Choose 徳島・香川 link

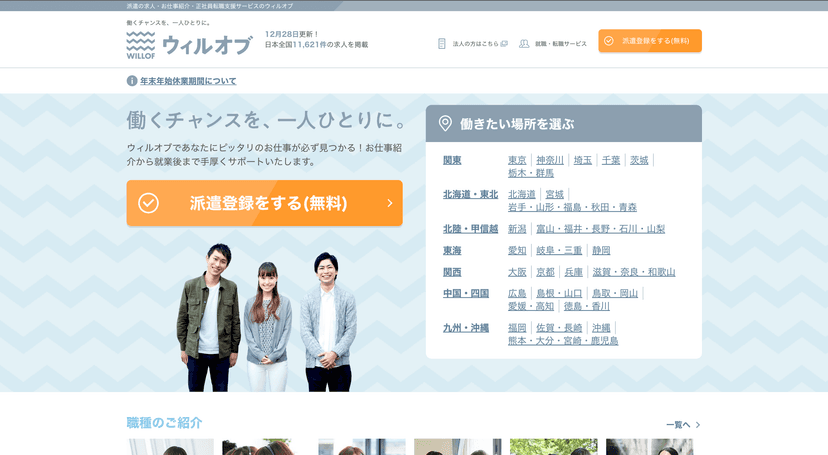click(587, 306)
